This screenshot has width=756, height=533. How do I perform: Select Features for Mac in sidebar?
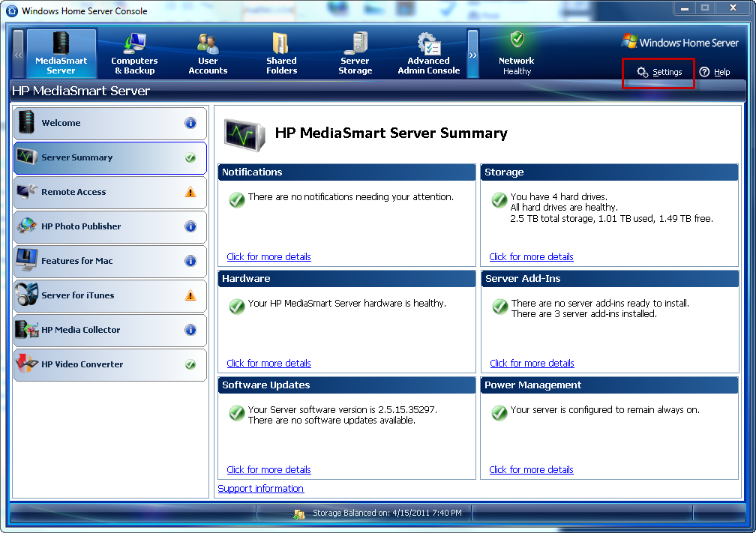click(x=110, y=261)
